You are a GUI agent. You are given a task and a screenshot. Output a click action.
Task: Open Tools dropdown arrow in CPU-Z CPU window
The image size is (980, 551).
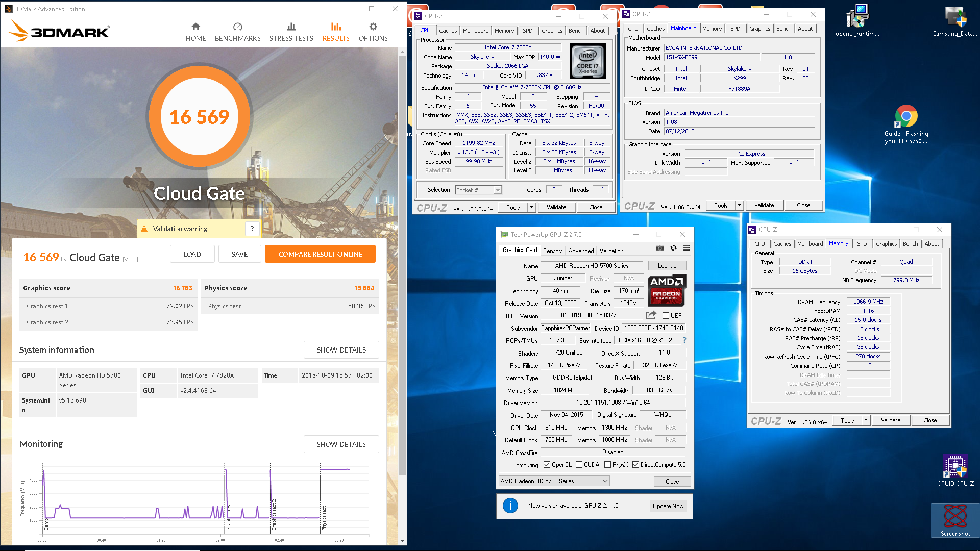pyautogui.click(x=531, y=207)
